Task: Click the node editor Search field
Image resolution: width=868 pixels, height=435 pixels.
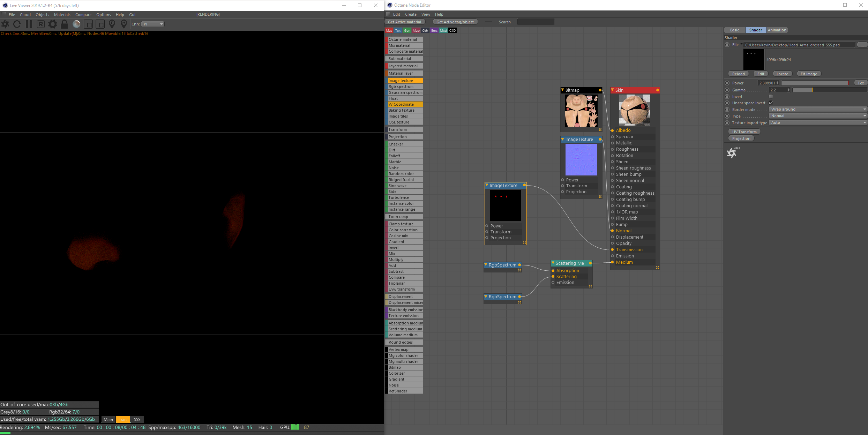Action: (535, 22)
